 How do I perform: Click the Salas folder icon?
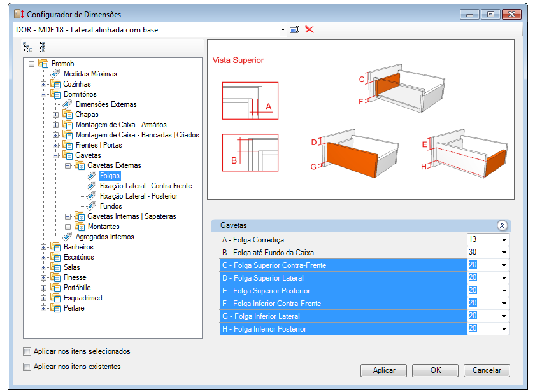tap(55, 267)
